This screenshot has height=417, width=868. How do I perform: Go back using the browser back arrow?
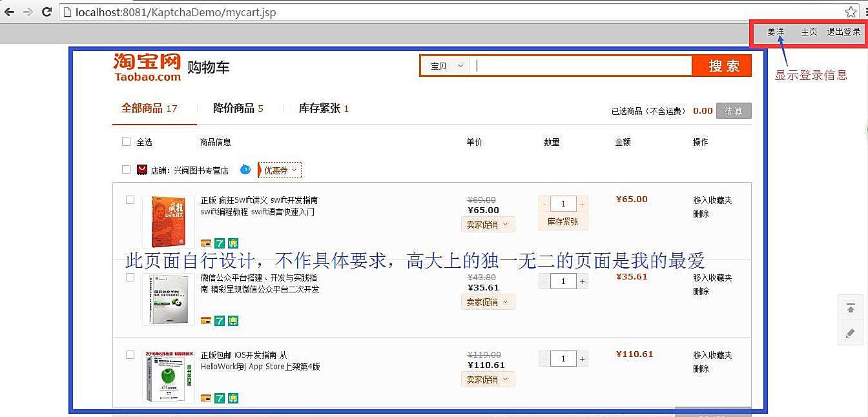tap(9, 12)
